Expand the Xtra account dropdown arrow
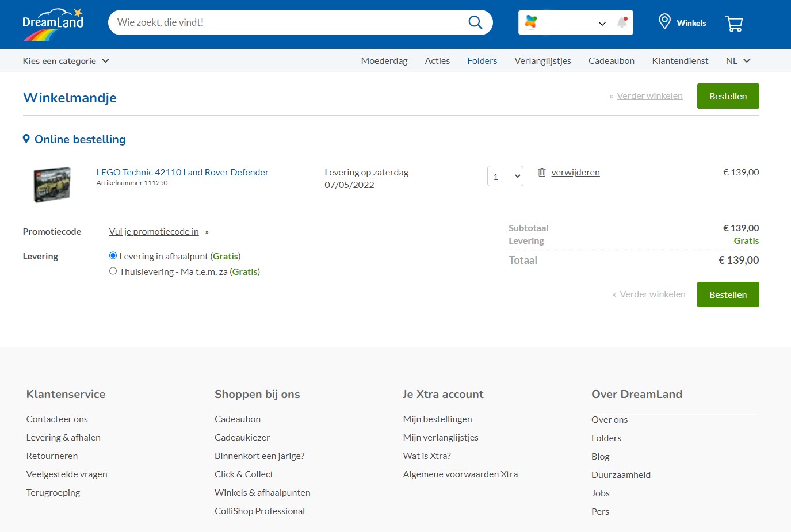Screen dimensions: 791x532 [x=602, y=24]
